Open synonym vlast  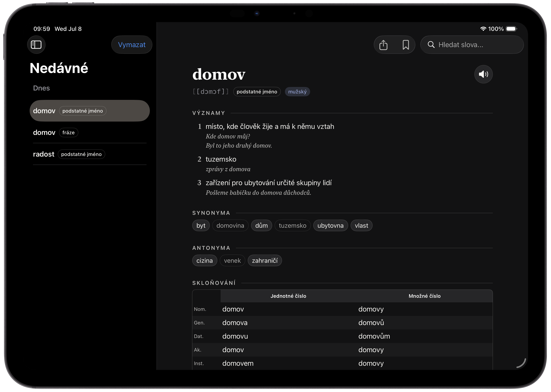pyautogui.click(x=361, y=225)
